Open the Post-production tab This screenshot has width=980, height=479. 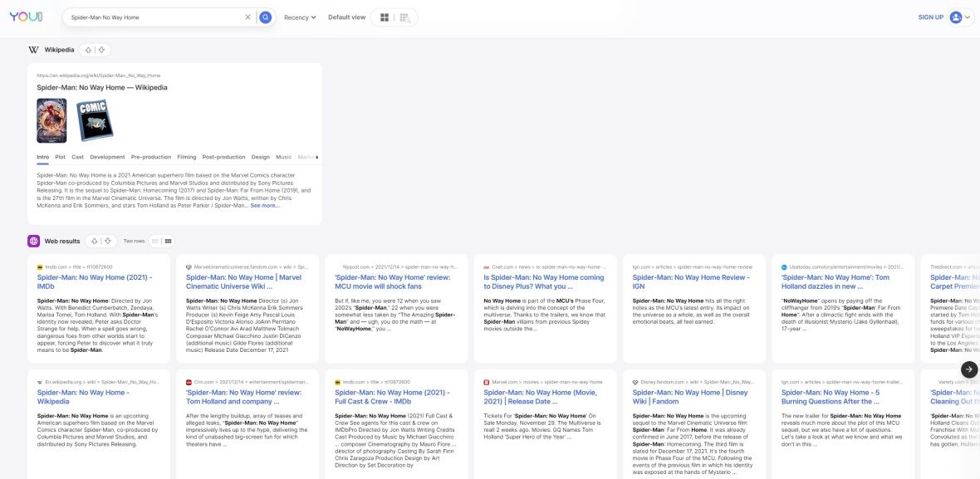[x=223, y=157]
